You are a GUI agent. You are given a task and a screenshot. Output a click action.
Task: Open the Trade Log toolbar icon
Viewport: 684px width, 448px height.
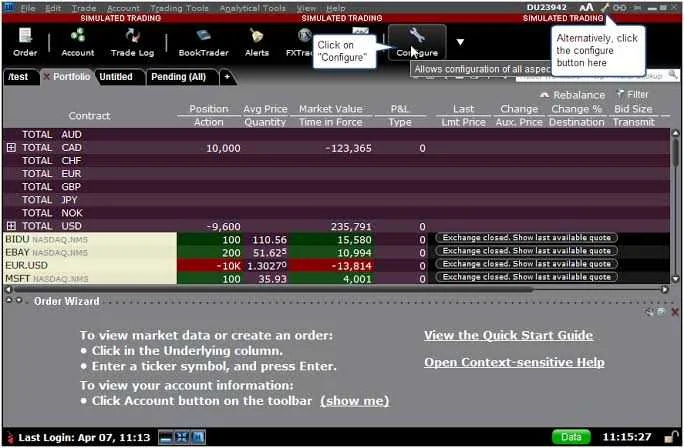click(132, 42)
